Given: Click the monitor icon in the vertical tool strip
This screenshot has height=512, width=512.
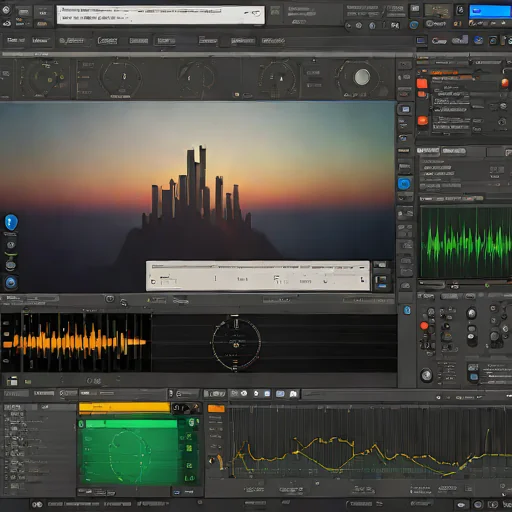Looking at the screenshot, I should (x=405, y=109).
